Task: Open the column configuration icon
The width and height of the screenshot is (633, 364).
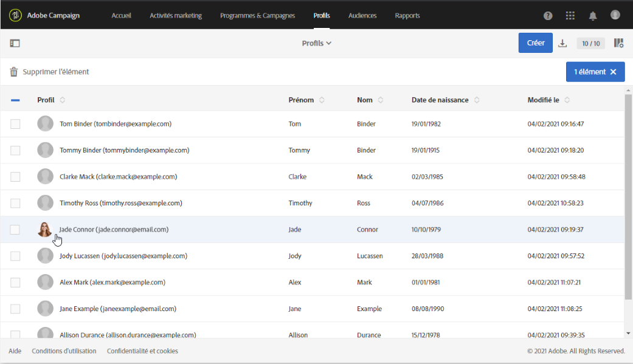Action: coord(618,43)
